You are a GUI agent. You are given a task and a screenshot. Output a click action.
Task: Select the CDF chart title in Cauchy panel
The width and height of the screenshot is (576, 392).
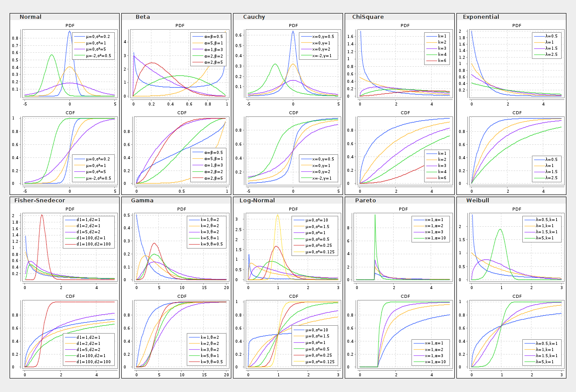[294, 113]
